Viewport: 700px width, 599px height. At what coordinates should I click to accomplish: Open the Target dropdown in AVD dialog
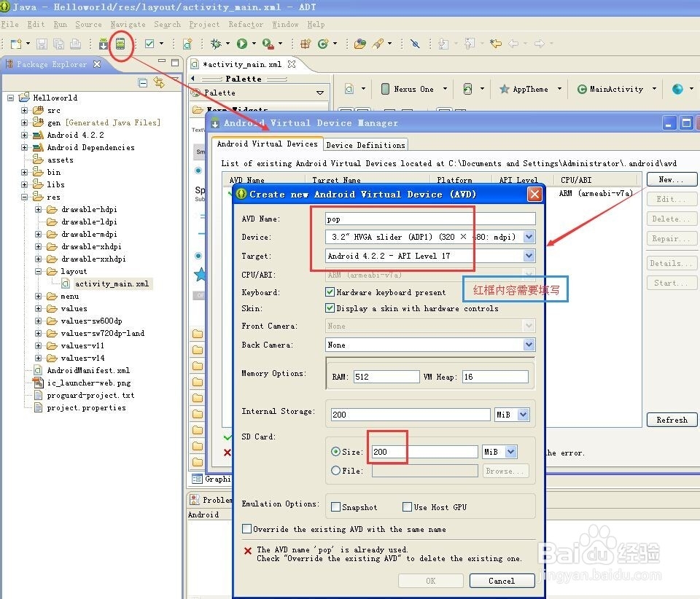[x=529, y=256]
